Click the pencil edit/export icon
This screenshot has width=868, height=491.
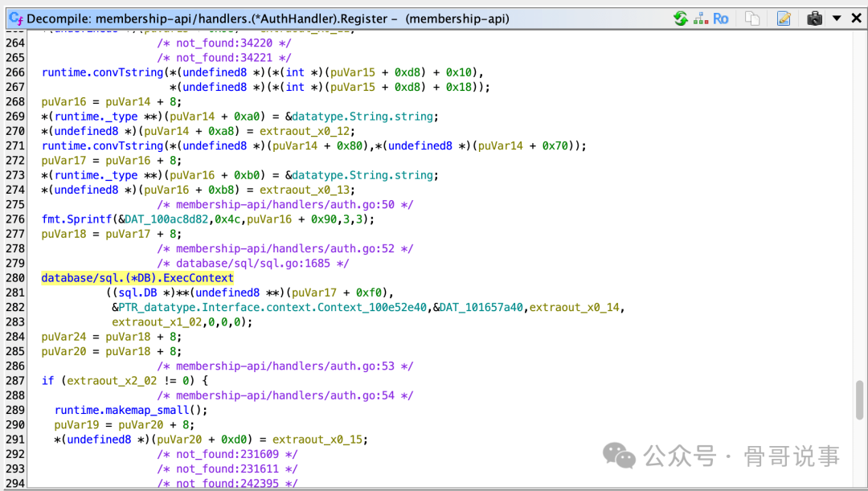(x=784, y=18)
